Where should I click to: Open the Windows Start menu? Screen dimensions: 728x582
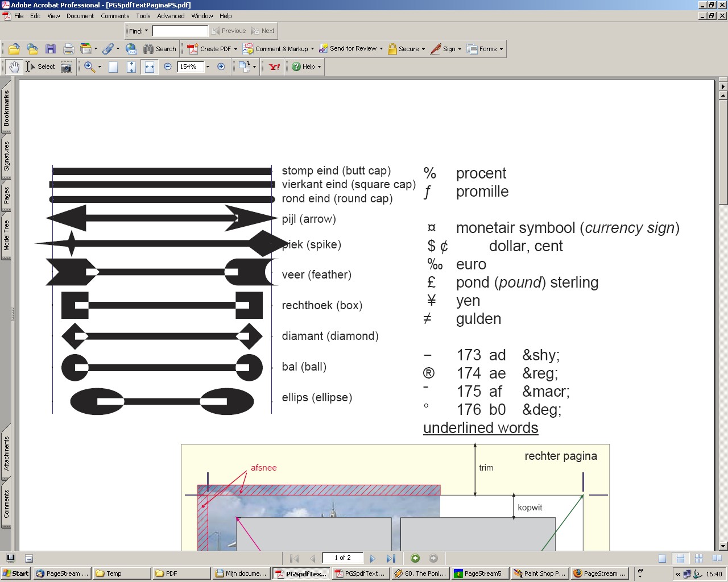[x=16, y=573]
